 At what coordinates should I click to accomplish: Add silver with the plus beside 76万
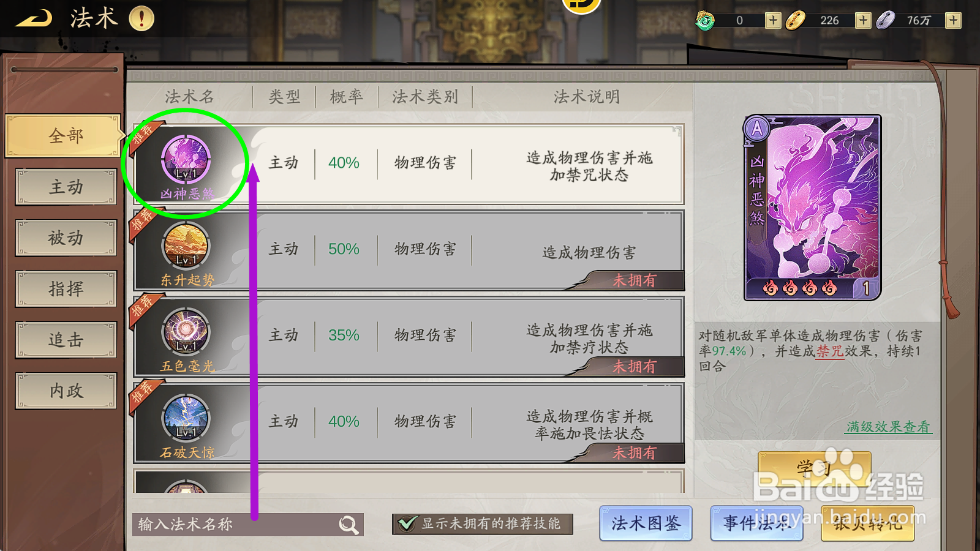(953, 21)
